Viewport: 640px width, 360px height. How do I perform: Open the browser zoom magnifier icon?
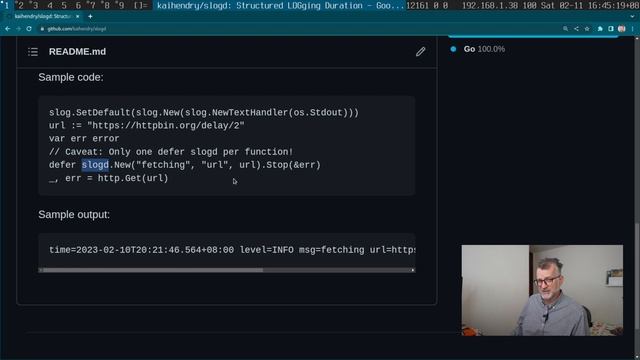(x=565, y=29)
